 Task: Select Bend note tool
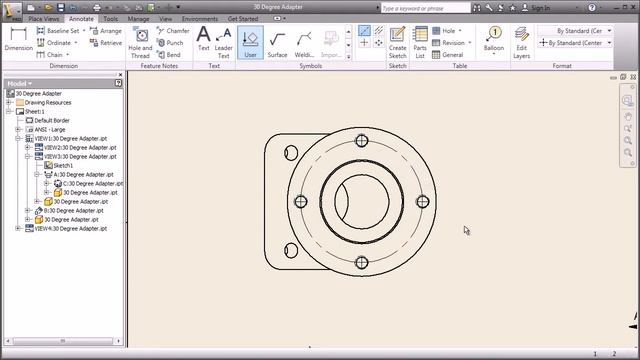pos(169,54)
